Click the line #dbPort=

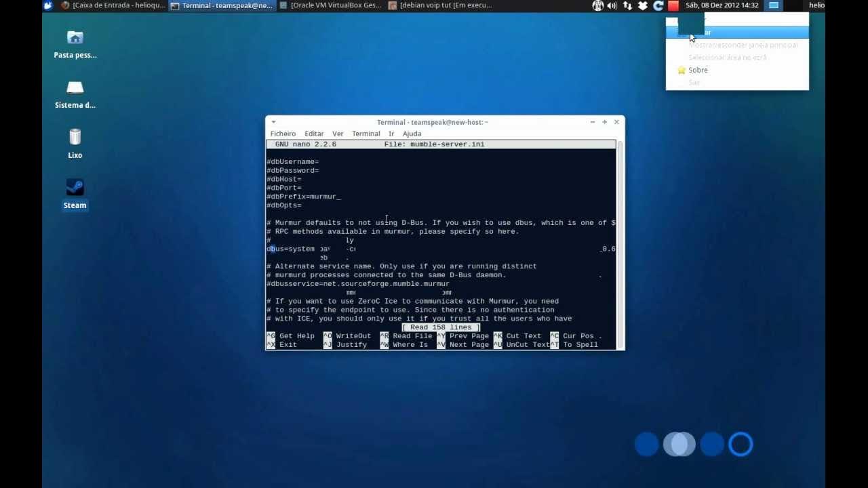[x=284, y=188]
